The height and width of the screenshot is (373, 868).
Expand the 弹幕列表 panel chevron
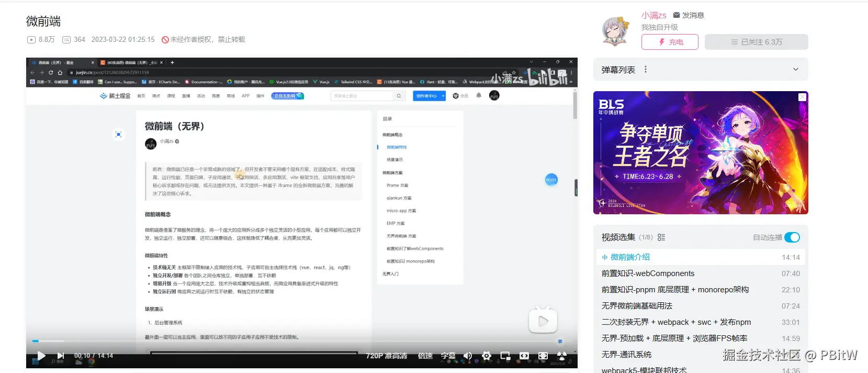pos(796,69)
